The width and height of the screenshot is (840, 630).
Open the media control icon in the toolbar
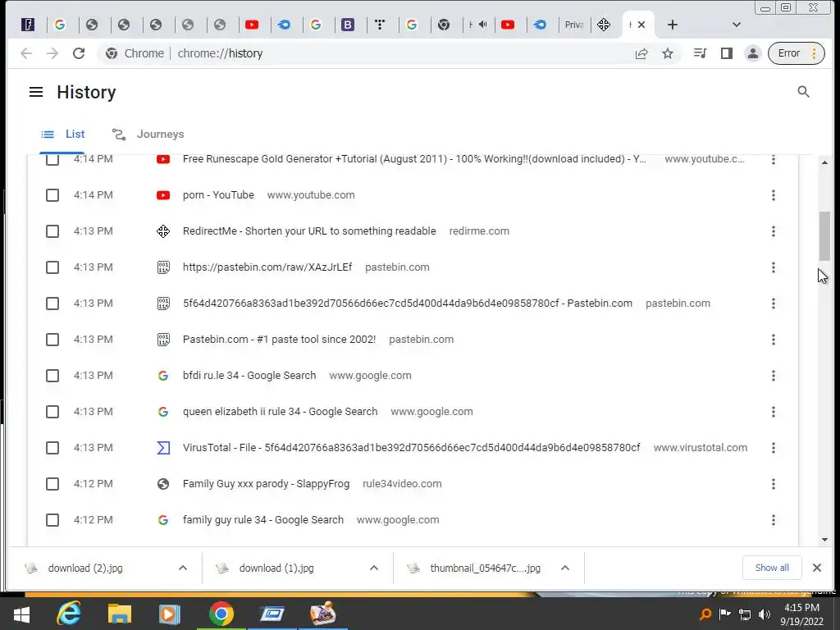point(700,53)
